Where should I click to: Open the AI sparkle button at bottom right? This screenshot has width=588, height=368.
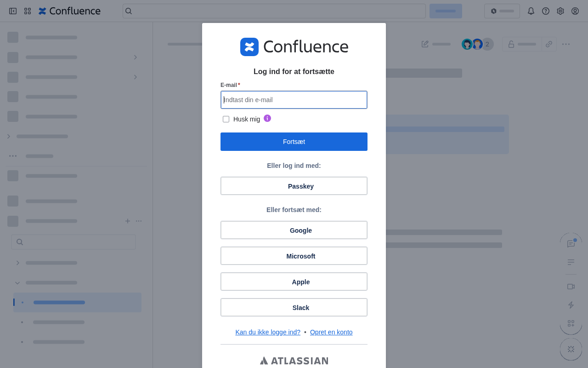(571, 349)
